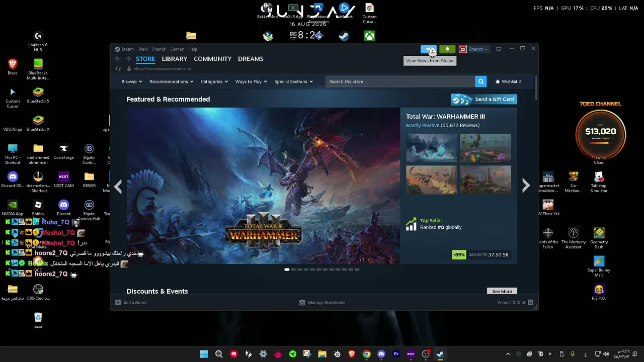Expand the Special Sections dropdown

pos(293,81)
